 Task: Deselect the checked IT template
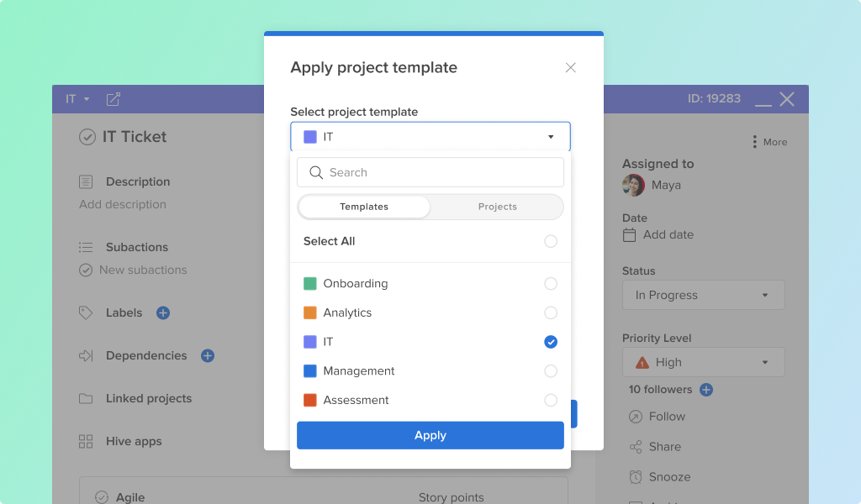(551, 342)
